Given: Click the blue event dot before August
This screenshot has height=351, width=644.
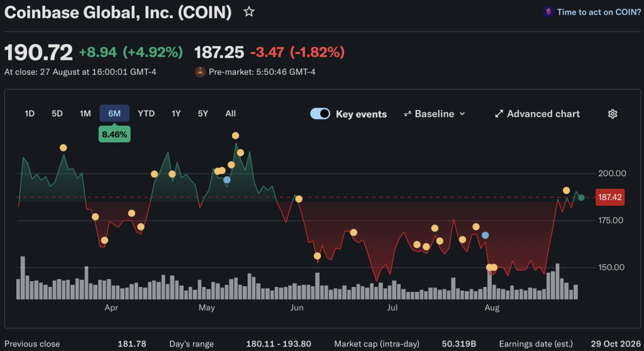Looking at the screenshot, I should [x=485, y=235].
